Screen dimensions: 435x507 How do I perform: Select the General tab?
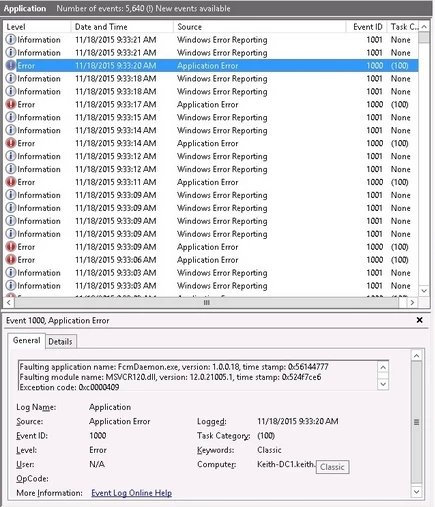tap(26, 341)
